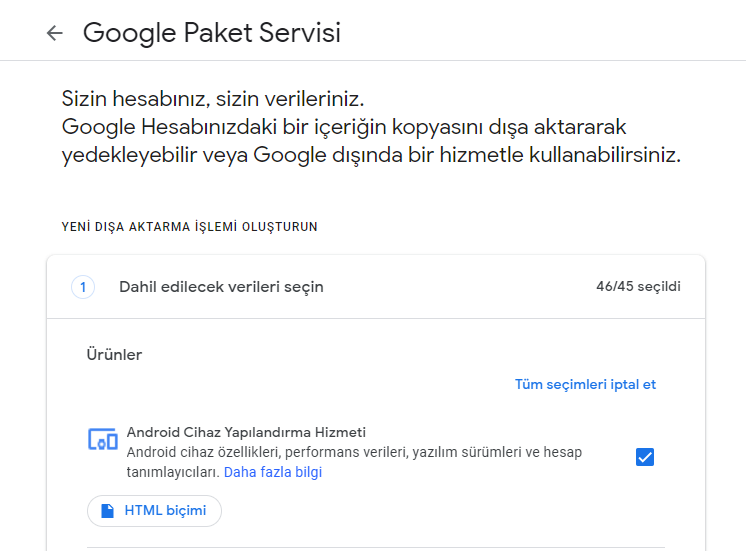Image resolution: width=746 pixels, height=551 pixels.
Task: Click description text starting 'Android cihaz özellikleri'
Action: point(354,453)
